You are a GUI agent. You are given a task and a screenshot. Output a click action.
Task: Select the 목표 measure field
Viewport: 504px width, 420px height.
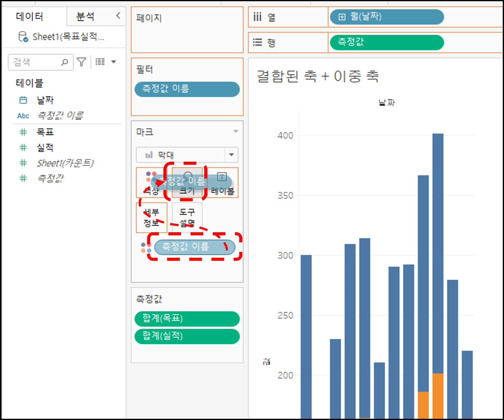click(45, 132)
